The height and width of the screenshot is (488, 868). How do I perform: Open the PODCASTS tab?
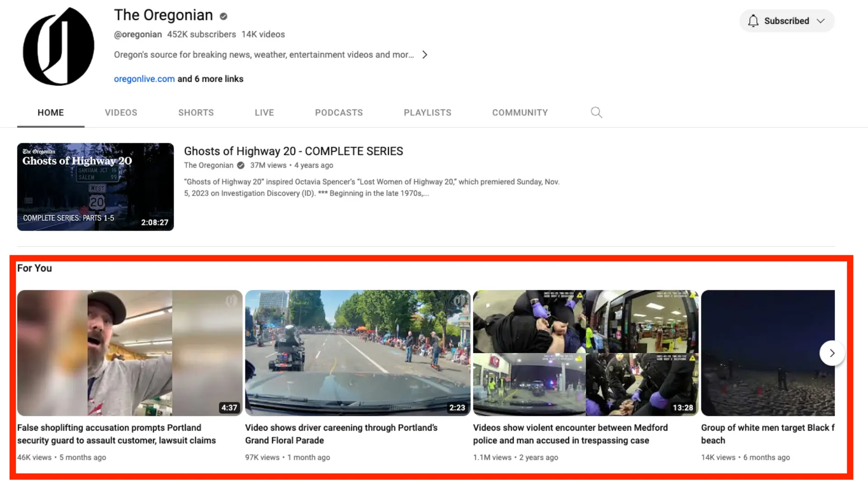[x=339, y=113]
